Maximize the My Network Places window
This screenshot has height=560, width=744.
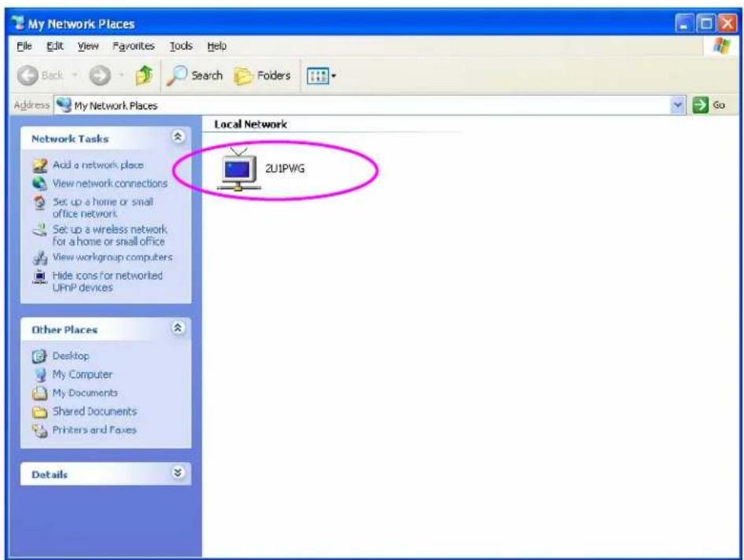click(706, 24)
